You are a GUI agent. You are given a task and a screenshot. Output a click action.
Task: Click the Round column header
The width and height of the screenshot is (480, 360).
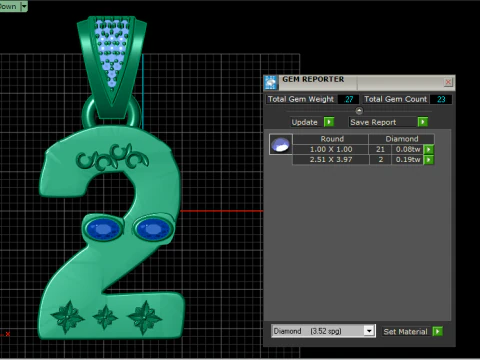coord(332,139)
